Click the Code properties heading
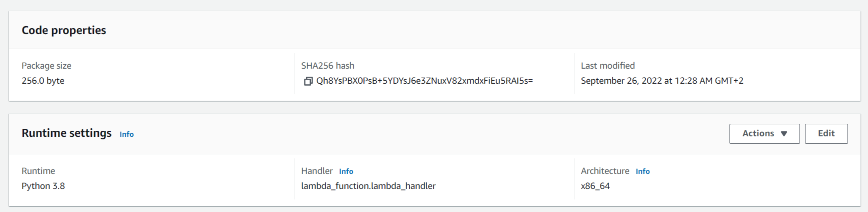Viewport: 868px width, 212px height. tap(64, 31)
